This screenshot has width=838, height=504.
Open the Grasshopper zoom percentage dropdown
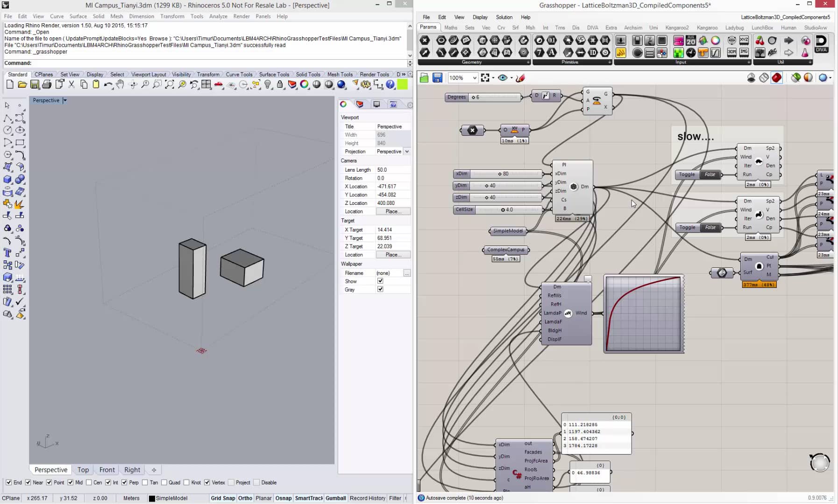[x=475, y=78]
